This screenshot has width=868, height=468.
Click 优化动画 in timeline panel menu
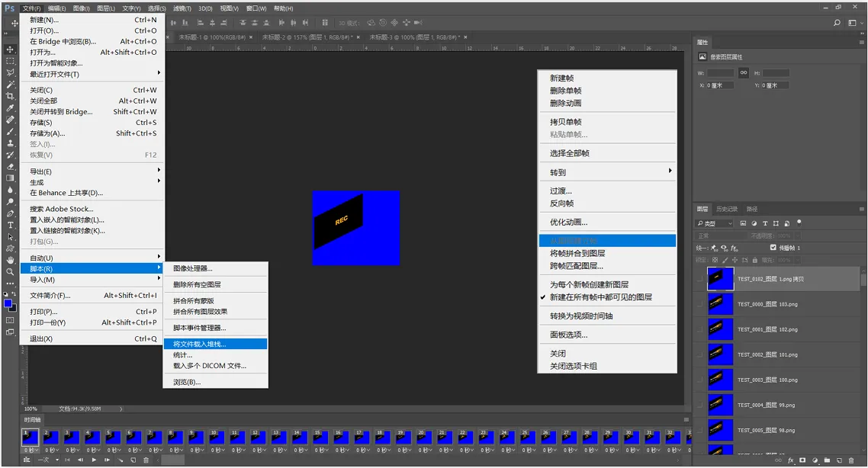click(x=607, y=222)
